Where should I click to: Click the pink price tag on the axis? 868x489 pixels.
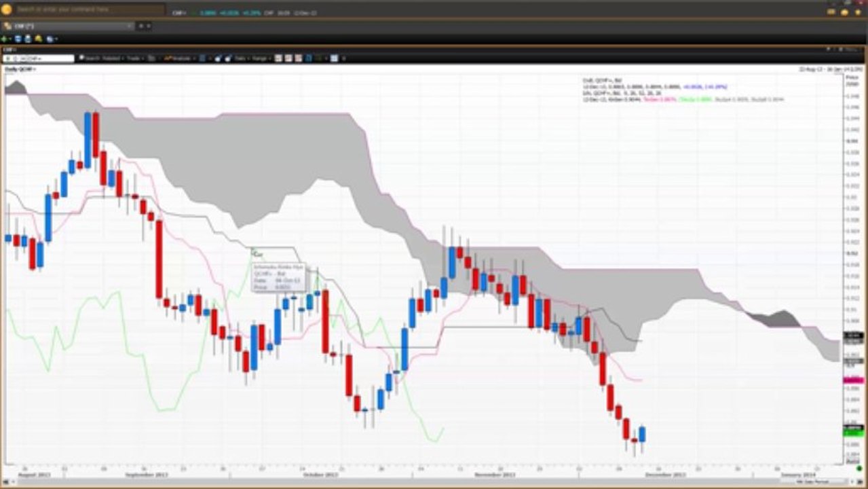pos(853,380)
